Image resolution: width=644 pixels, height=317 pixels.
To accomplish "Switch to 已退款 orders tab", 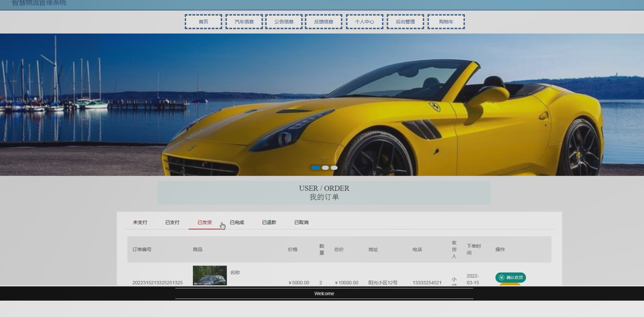I will coord(269,222).
